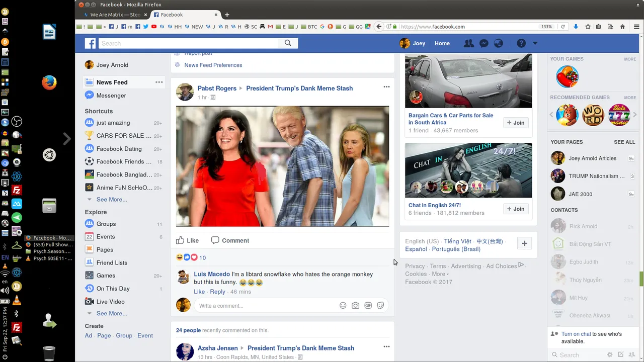This screenshot has width=644, height=362.
Task: Open CARS FOR SALE shortcut
Action: pyautogui.click(x=124, y=136)
